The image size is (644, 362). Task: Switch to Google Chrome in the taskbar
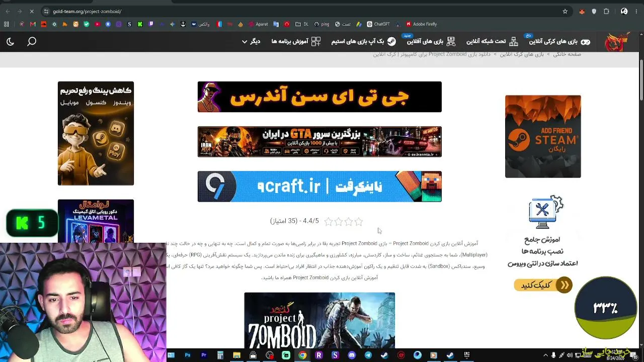coord(302,355)
